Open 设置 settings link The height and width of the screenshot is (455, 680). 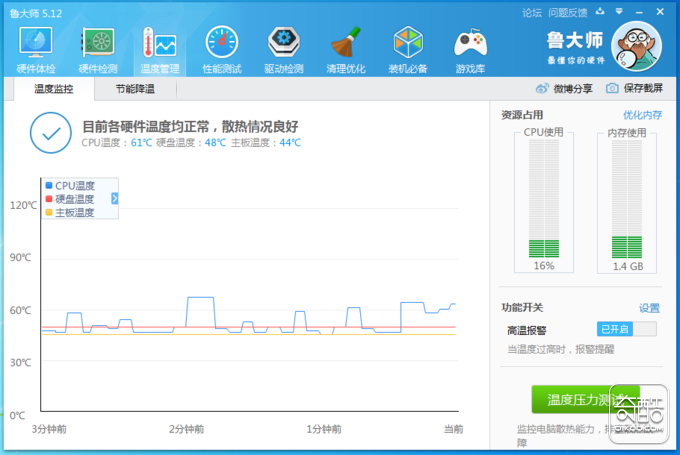coord(649,308)
